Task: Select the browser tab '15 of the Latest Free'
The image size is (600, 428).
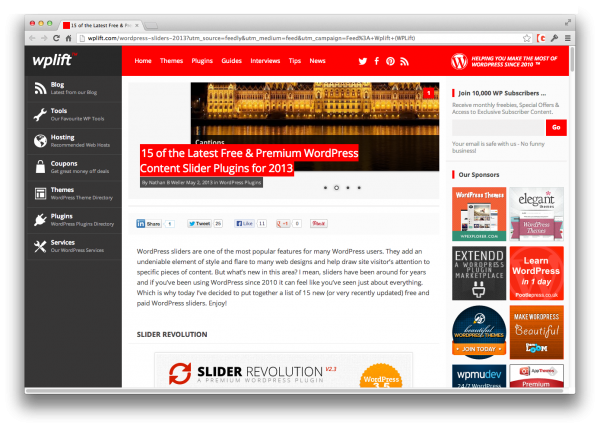Action: (x=100, y=25)
